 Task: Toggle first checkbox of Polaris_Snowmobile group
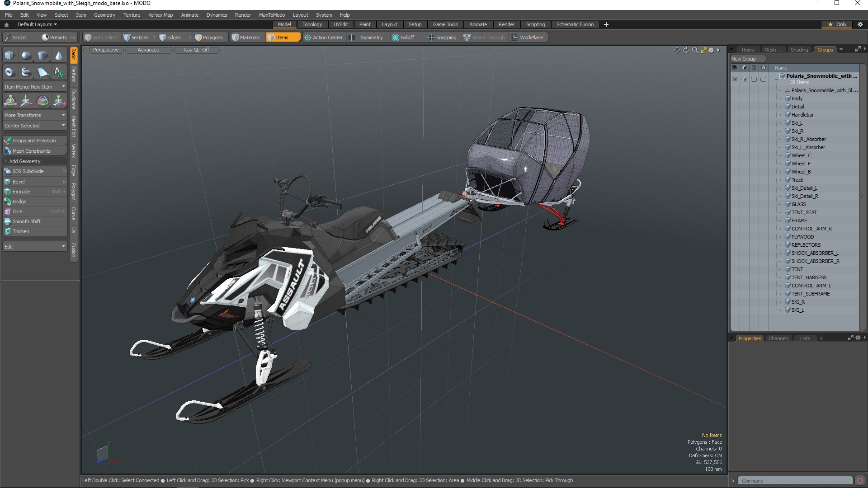coord(754,79)
